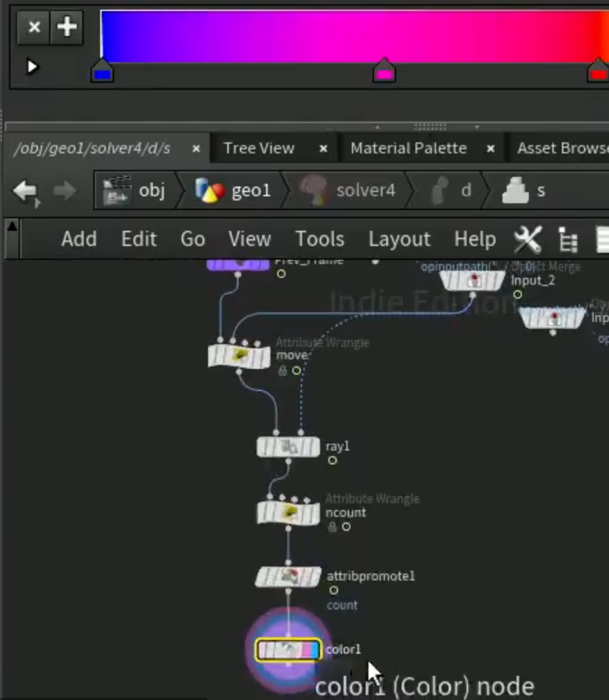Click the tree list view icon
This screenshot has width=609, height=700.
[x=568, y=239]
